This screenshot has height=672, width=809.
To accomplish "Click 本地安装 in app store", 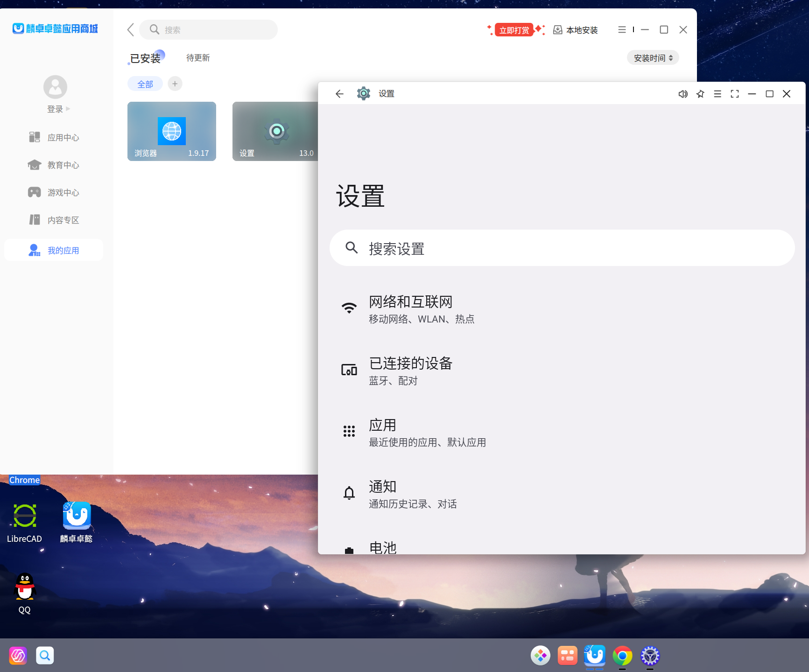I will point(576,30).
